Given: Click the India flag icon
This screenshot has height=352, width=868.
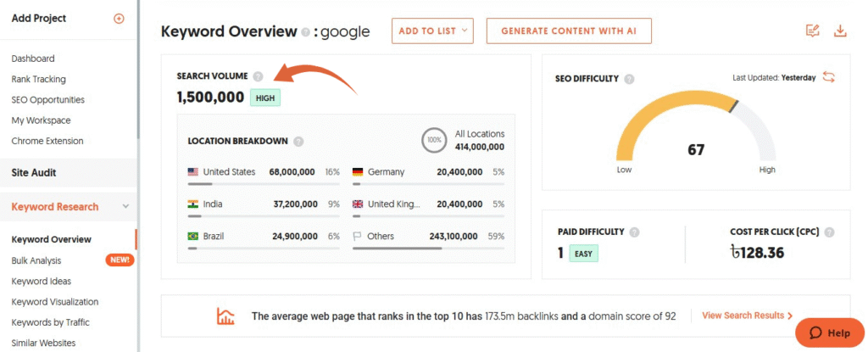Looking at the screenshot, I should pyautogui.click(x=193, y=204).
